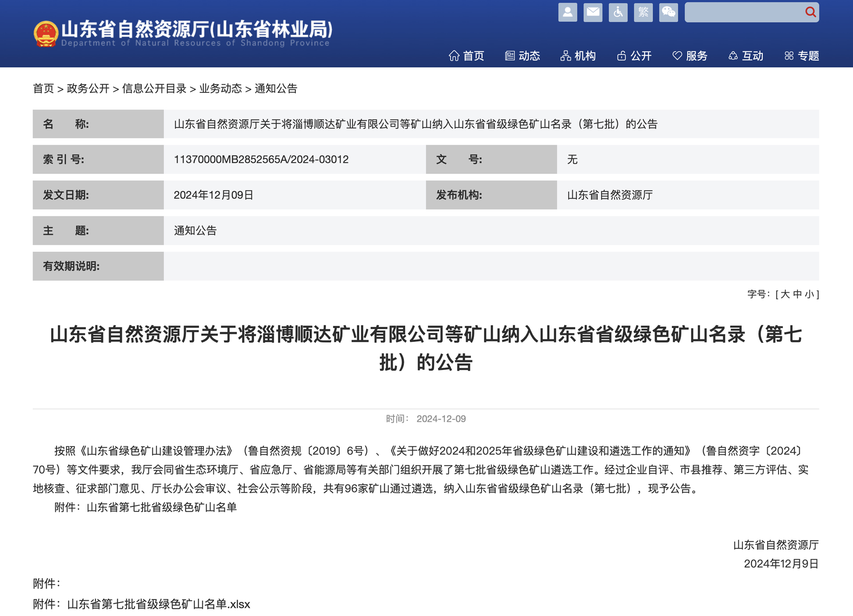The height and width of the screenshot is (616, 853).
Task: Click publisher value 山东省自然资源厅 in table
Action: point(610,195)
